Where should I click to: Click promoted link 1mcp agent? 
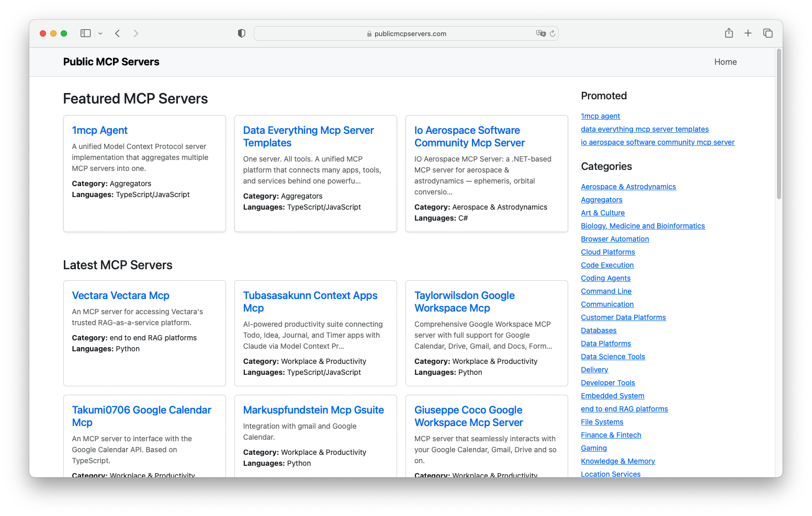pos(600,116)
